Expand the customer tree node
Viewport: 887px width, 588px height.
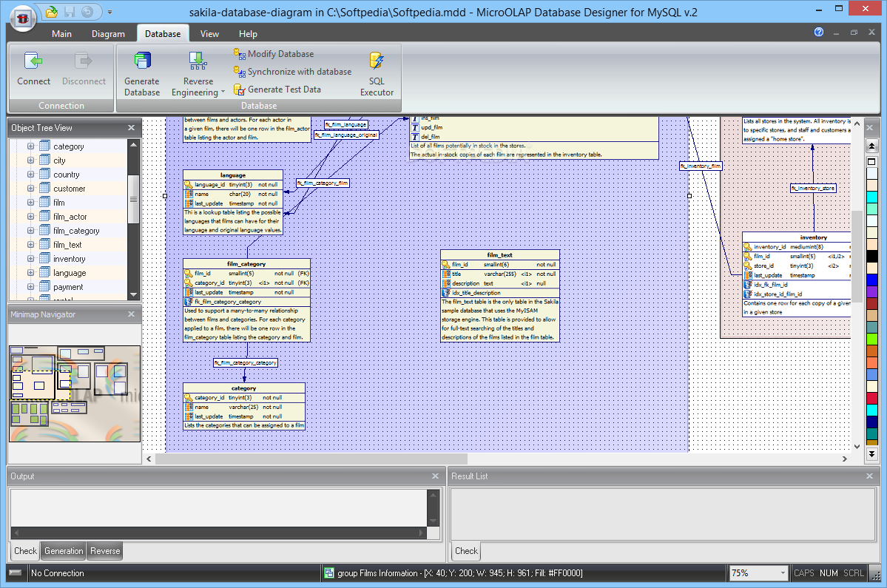(30, 189)
